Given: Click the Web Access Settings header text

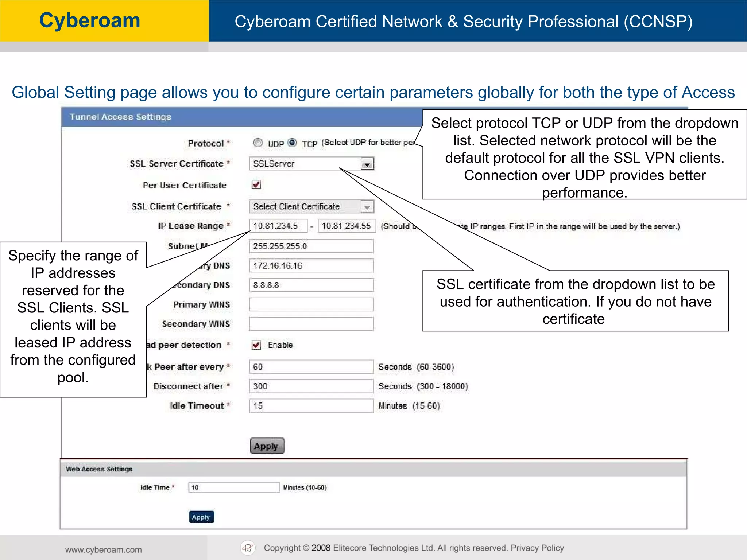Looking at the screenshot, I should pos(99,469).
